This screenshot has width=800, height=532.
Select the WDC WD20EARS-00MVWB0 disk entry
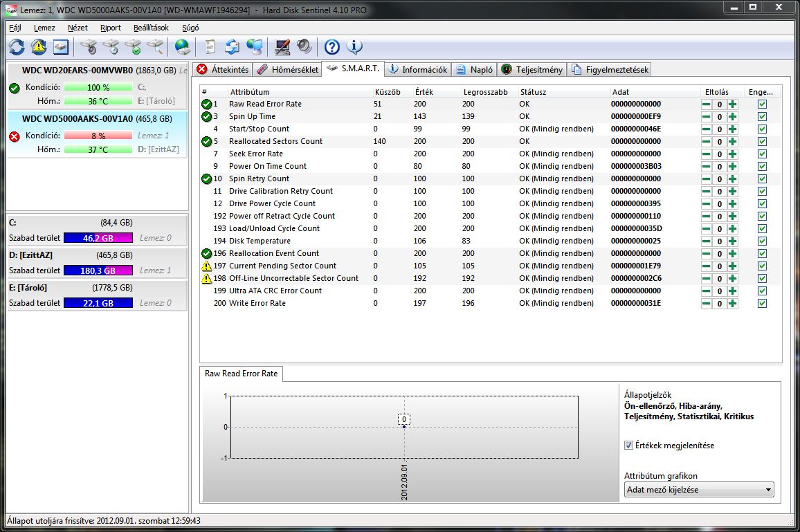(97, 85)
